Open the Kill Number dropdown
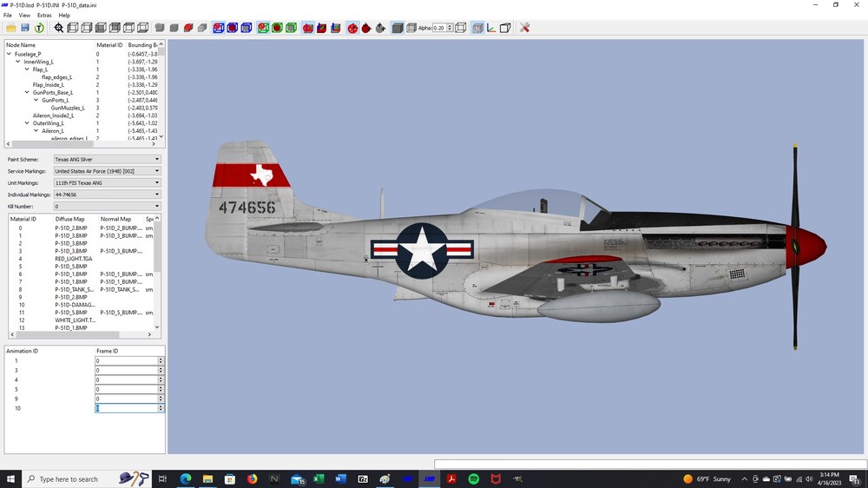 107,206
